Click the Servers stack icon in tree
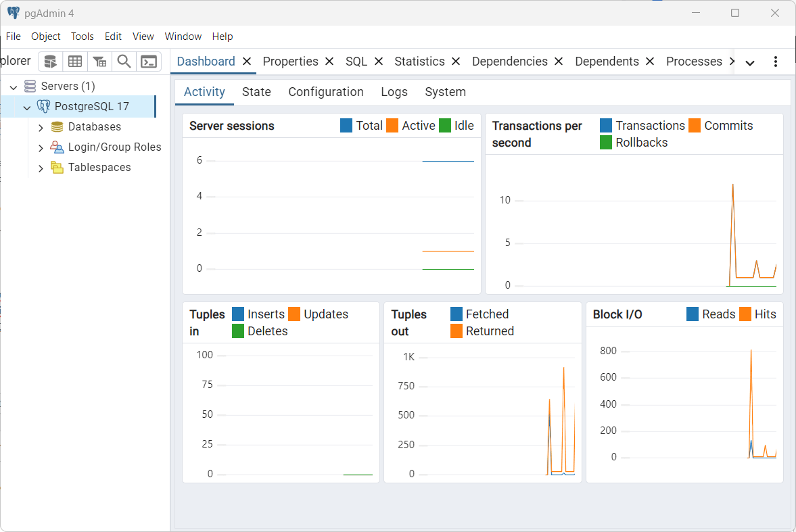 click(30, 86)
